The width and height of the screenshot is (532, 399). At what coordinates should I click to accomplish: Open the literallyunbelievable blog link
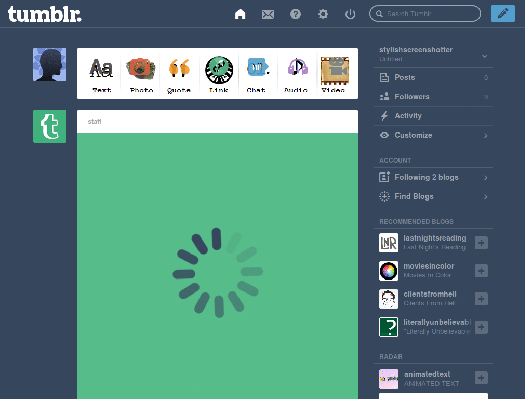coord(437,322)
